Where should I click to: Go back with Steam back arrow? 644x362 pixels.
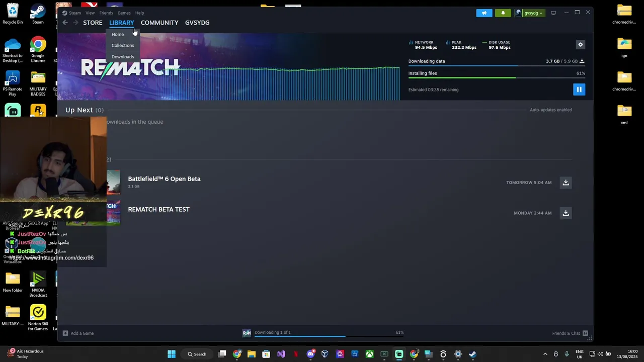pyautogui.click(x=65, y=23)
